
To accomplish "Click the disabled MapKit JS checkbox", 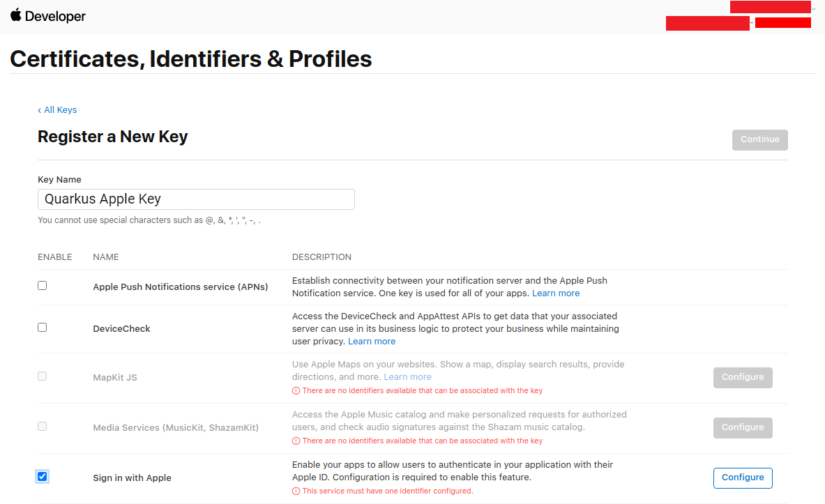I will click(42, 376).
